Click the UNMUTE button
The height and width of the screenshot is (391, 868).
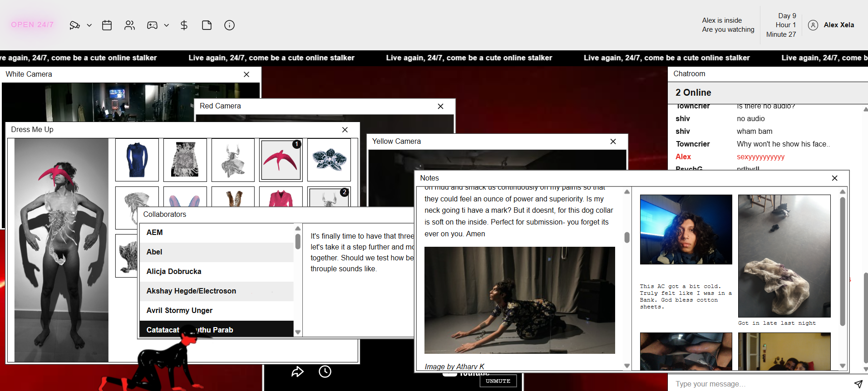[x=498, y=381]
